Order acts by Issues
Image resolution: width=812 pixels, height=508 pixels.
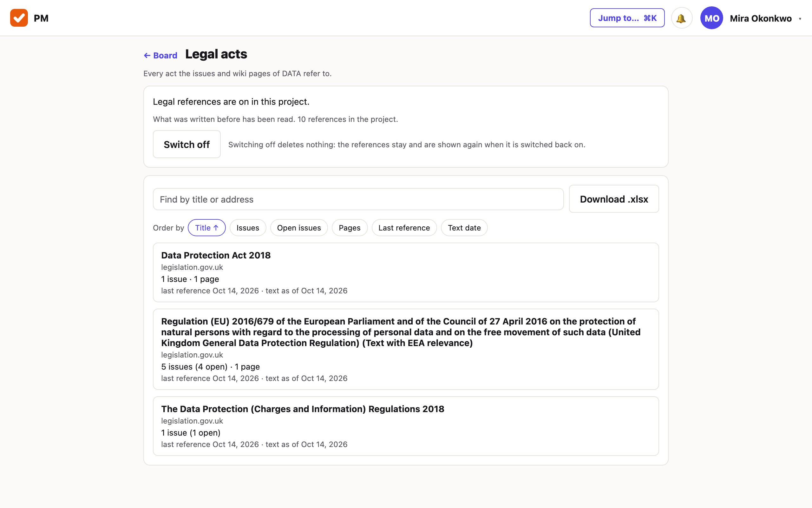pyautogui.click(x=248, y=228)
